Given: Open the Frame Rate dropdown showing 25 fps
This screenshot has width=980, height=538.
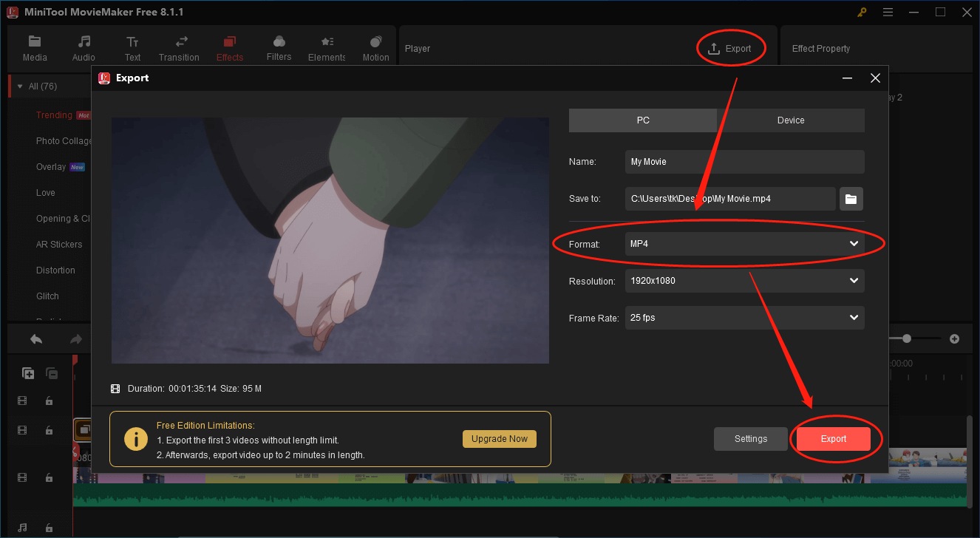Looking at the screenshot, I should [x=744, y=318].
